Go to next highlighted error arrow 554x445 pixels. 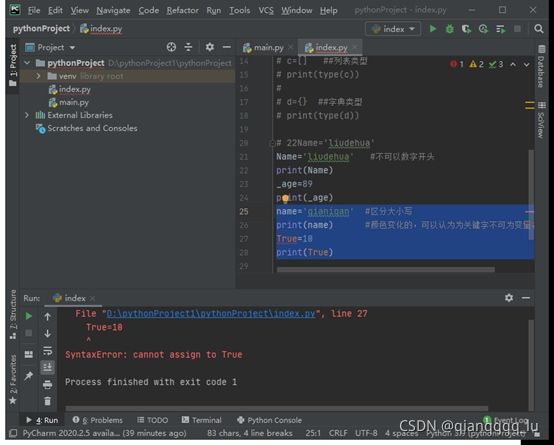[x=526, y=65]
